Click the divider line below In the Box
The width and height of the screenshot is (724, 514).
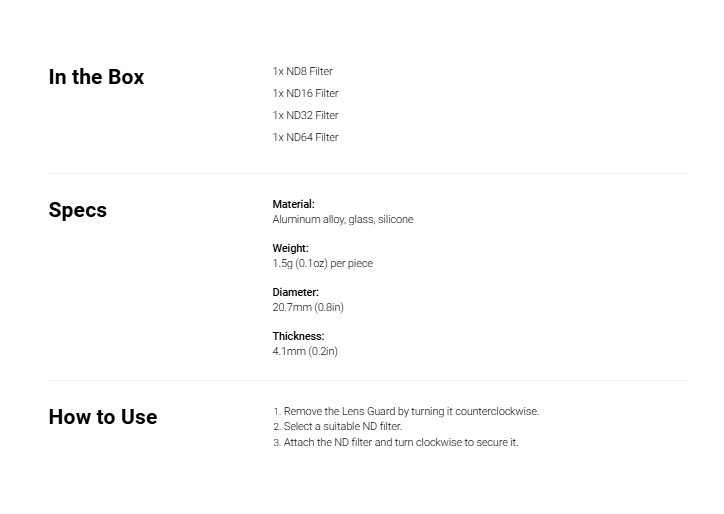(368, 174)
